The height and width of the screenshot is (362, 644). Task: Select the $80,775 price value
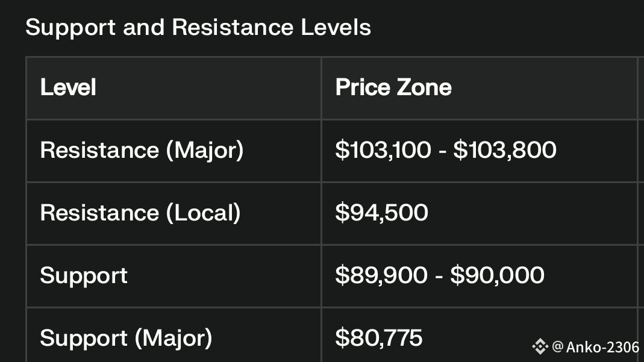coord(379,338)
